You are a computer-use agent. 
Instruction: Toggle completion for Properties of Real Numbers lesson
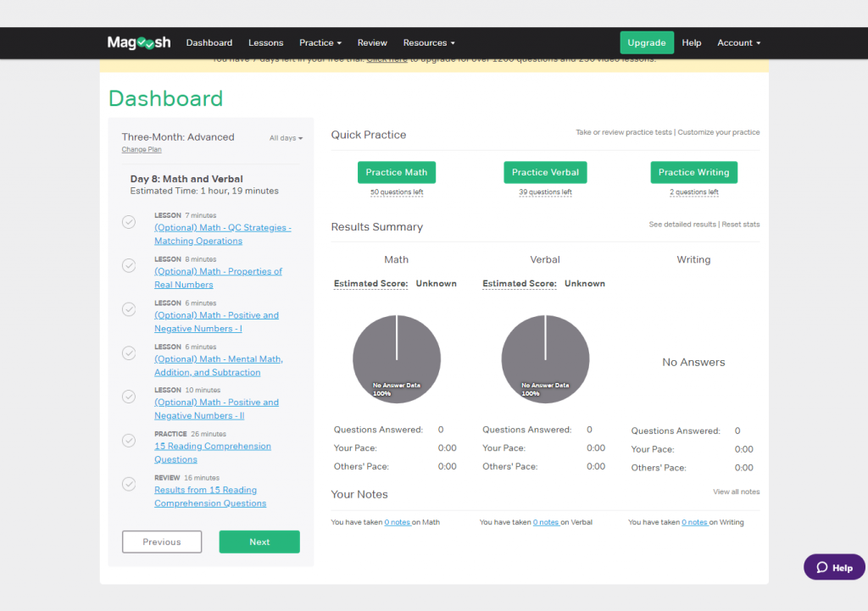tap(129, 265)
